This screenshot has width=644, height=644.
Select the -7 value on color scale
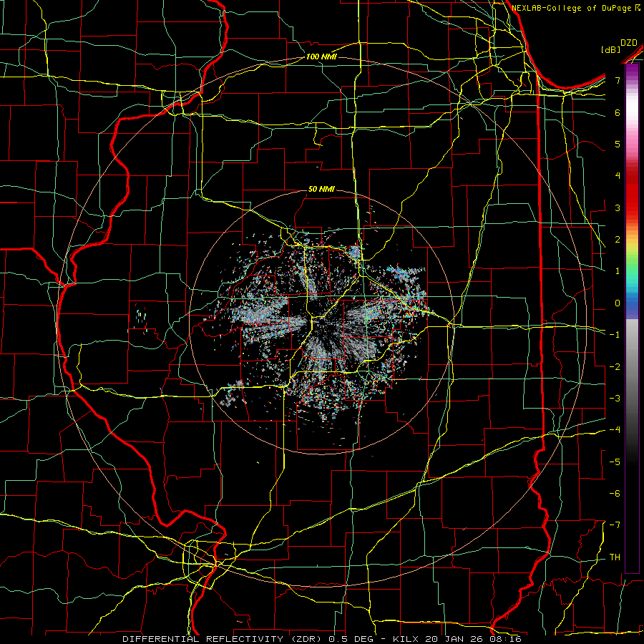[x=615, y=525]
